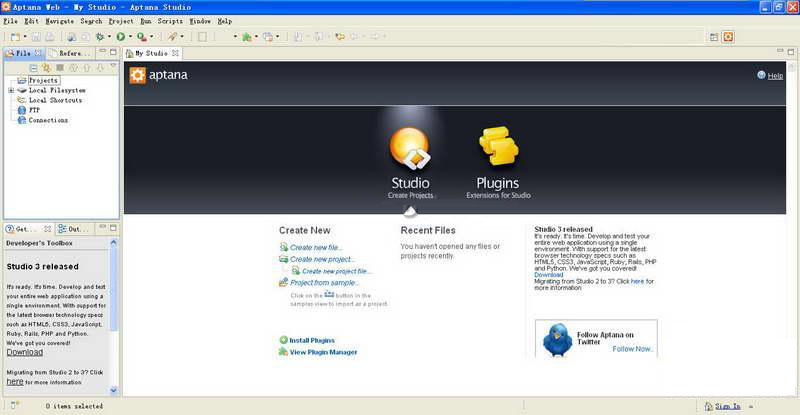Open the New file dropdown arrow
This screenshot has height=415, width=800.
pyautogui.click(x=22, y=37)
